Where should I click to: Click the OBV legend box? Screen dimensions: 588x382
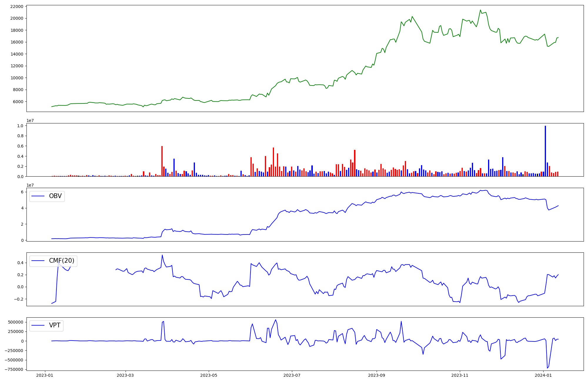(x=47, y=196)
